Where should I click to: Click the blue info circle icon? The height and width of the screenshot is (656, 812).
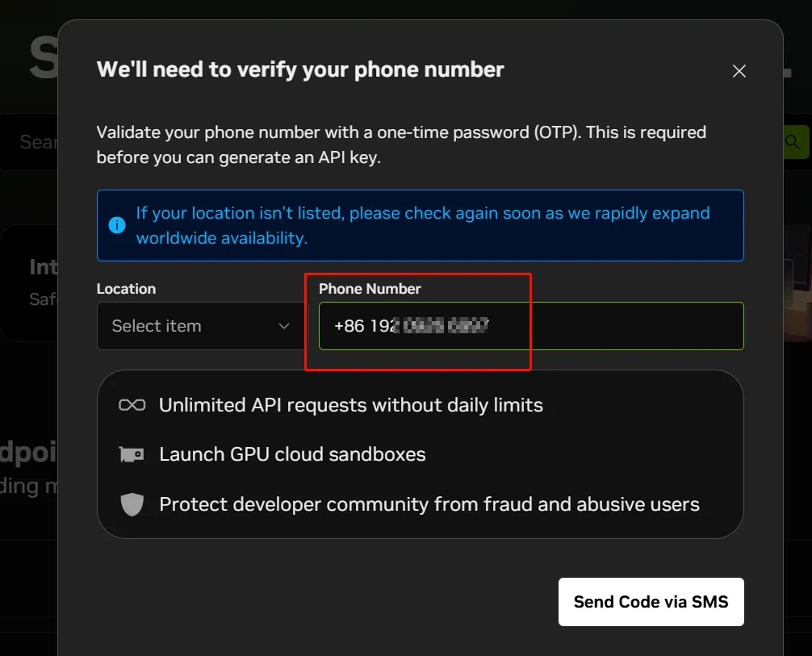point(117,225)
